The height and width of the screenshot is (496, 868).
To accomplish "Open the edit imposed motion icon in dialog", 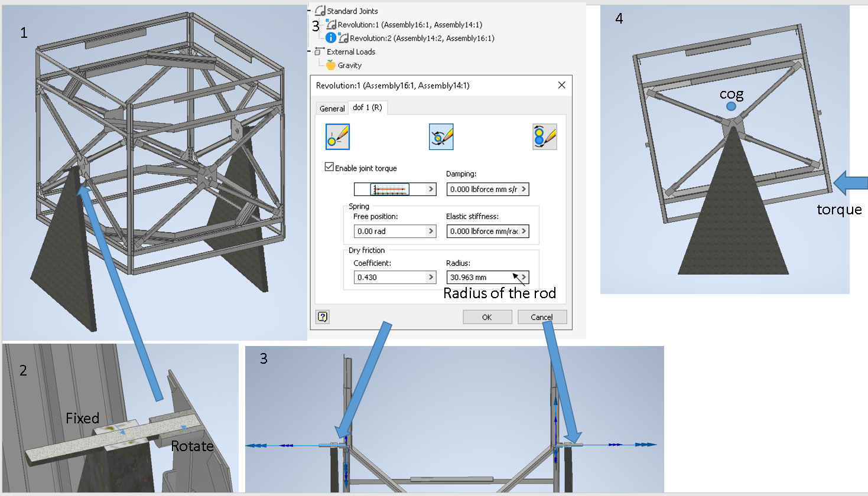I will click(441, 136).
